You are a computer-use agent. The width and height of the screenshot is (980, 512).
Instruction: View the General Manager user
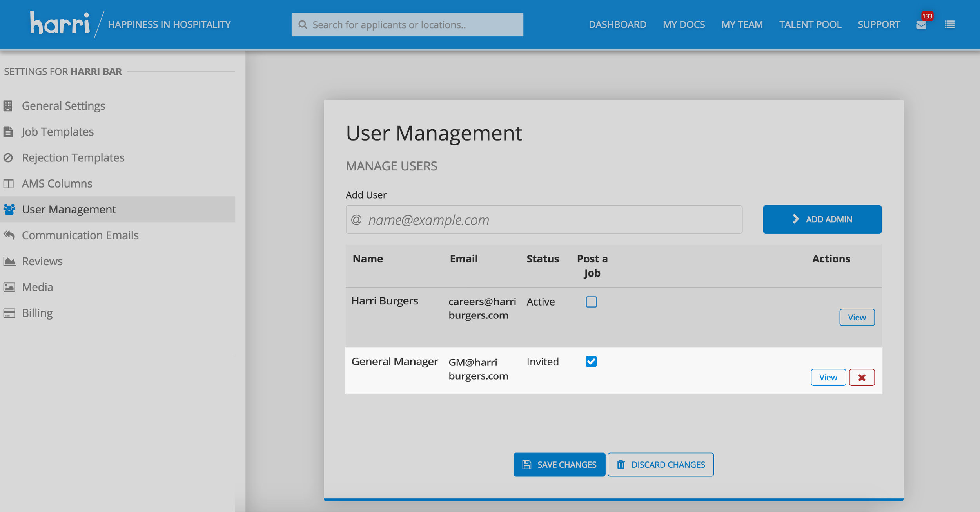pos(828,377)
